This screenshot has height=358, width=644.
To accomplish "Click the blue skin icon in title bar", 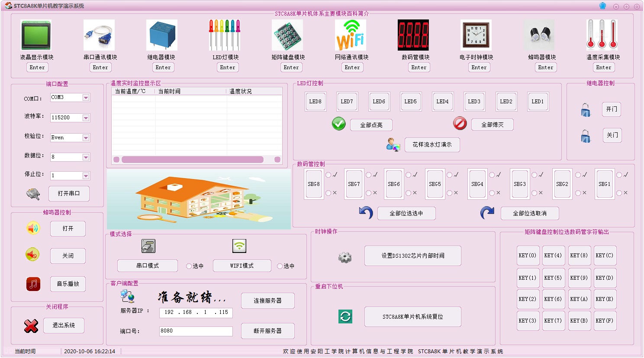I will (603, 6).
